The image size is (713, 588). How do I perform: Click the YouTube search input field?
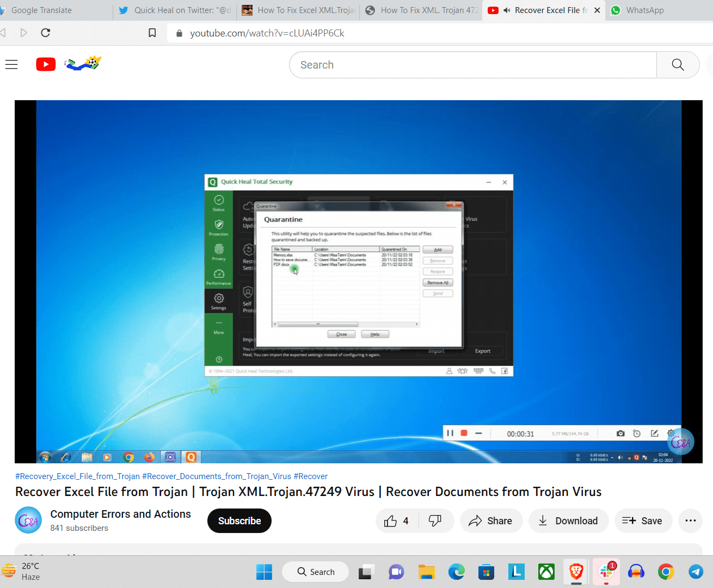tap(474, 65)
